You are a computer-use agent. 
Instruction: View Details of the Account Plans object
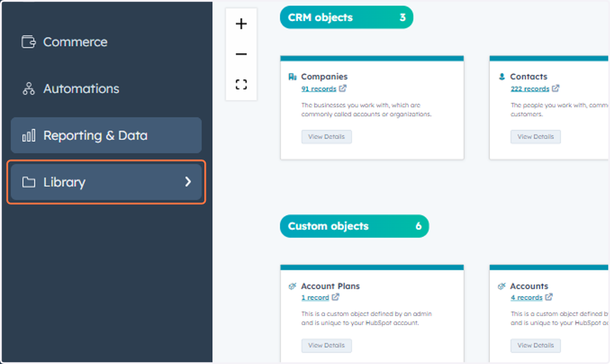pyautogui.click(x=326, y=346)
